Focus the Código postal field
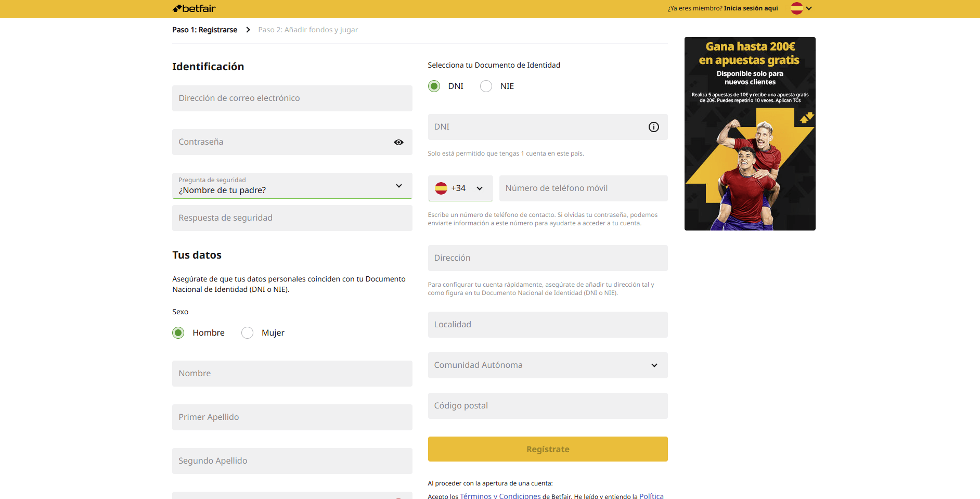The image size is (980, 499). [x=548, y=406]
